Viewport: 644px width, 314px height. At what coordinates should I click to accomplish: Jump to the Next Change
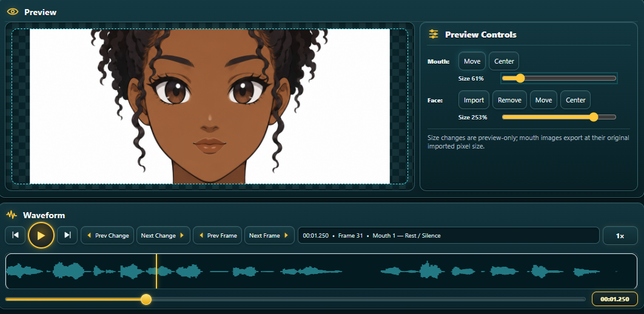(x=163, y=235)
